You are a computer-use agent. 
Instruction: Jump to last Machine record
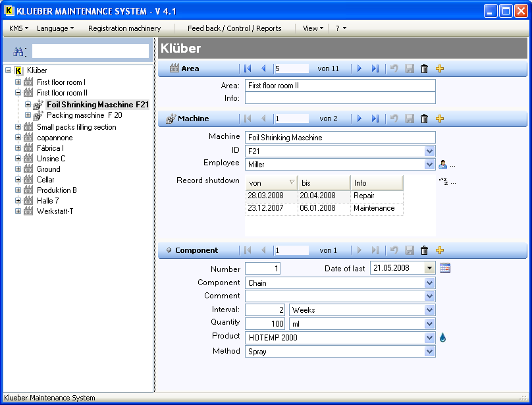tap(375, 119)
